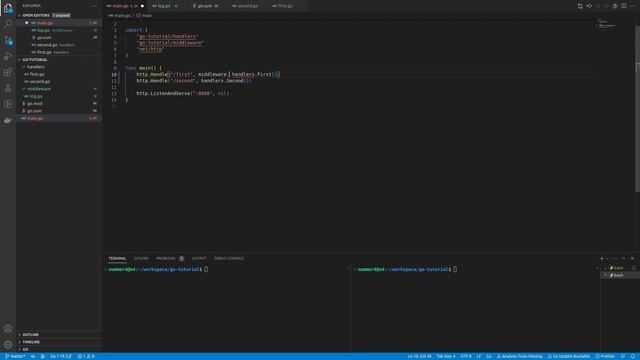Click the Ln 10, Col status item
Viewport: 640px width, 360px height.
coord(419,356)
